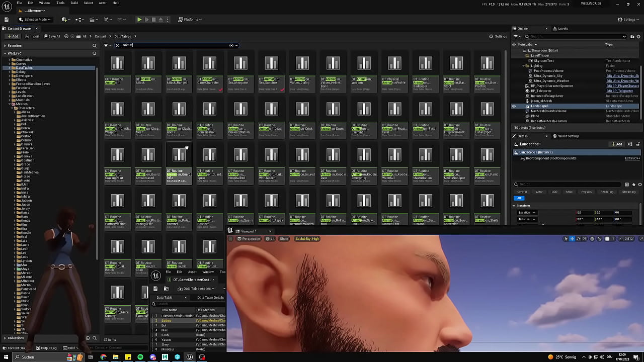Open the Build menu
Viewport: 644px width, 362px height.
(x=74, y=3)
